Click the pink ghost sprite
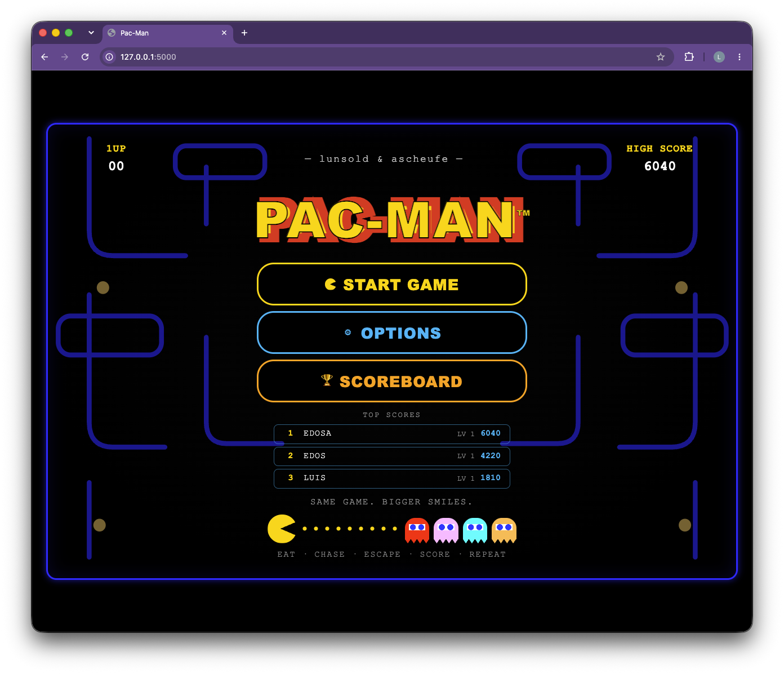This screenshot has height=674, width=784. [446, 530]
